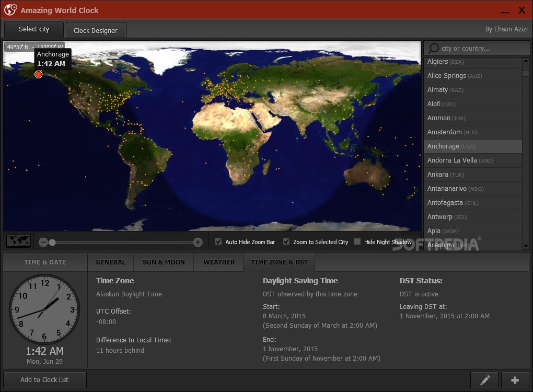The width and height of the screenshot is (533, 392).
Task: Open the Select city tab
Action: 33,29
